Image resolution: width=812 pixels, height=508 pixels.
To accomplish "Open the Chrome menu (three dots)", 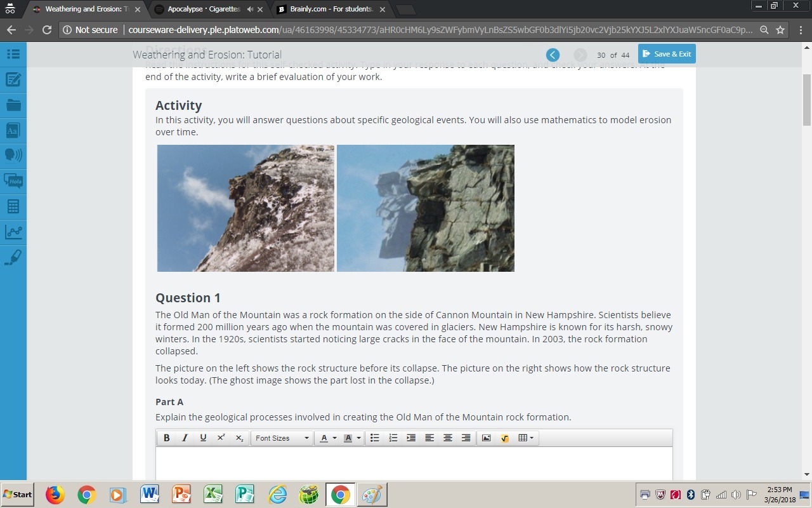I will click(800, 30).
